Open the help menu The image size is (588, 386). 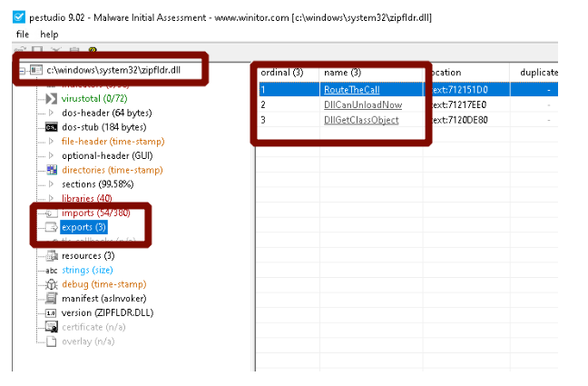(x=49, y=35)
